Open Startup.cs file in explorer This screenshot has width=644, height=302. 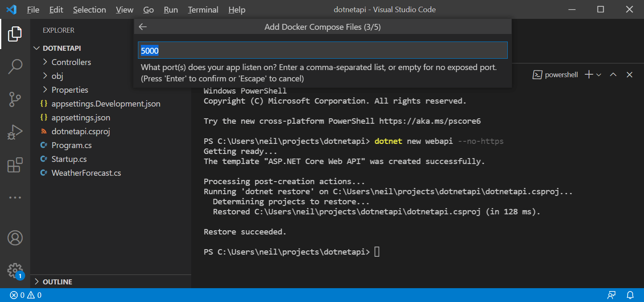[x=69, y=159]
